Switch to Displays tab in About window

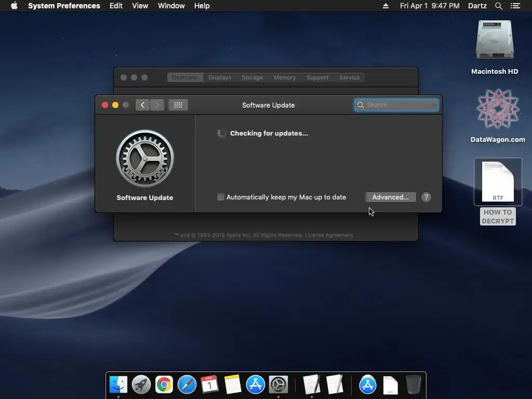coord(220,77)
